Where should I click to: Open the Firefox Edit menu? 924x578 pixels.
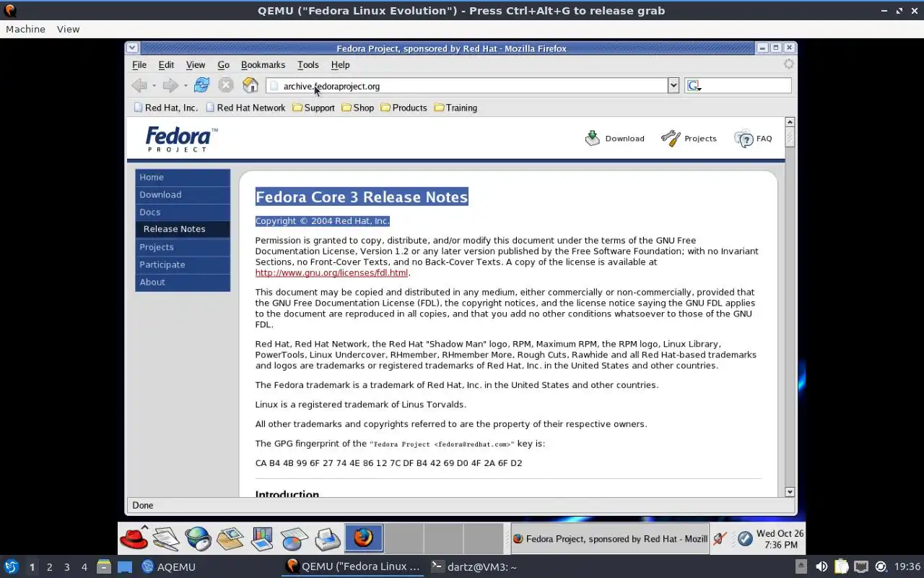click(166, 64)
